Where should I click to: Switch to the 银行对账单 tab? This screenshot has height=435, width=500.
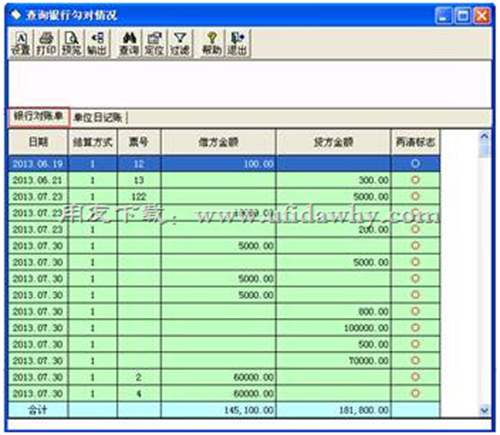(38, 117)
